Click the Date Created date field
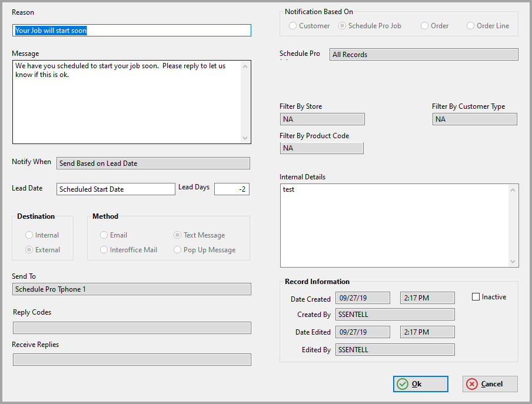 pyautogui.click(x=363, y=298)
